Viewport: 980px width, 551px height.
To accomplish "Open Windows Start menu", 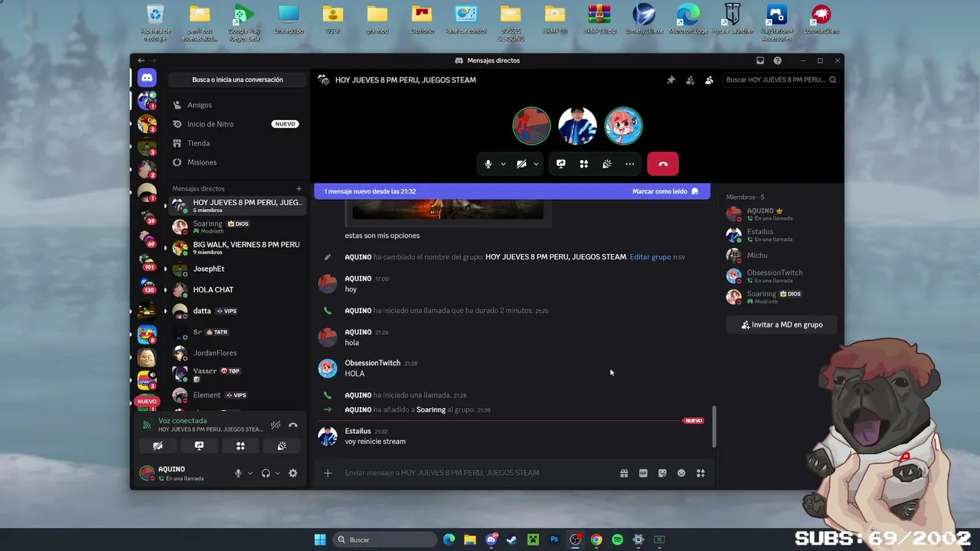I will (320, 540).
